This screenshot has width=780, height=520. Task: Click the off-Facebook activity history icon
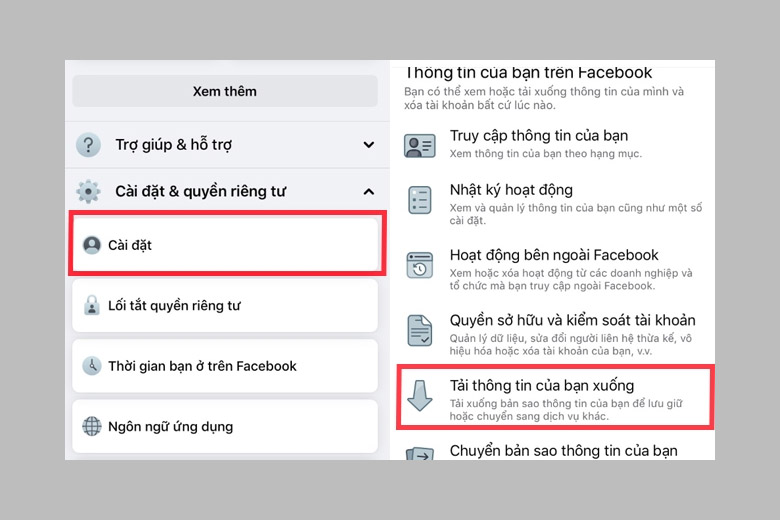[419, 265]
